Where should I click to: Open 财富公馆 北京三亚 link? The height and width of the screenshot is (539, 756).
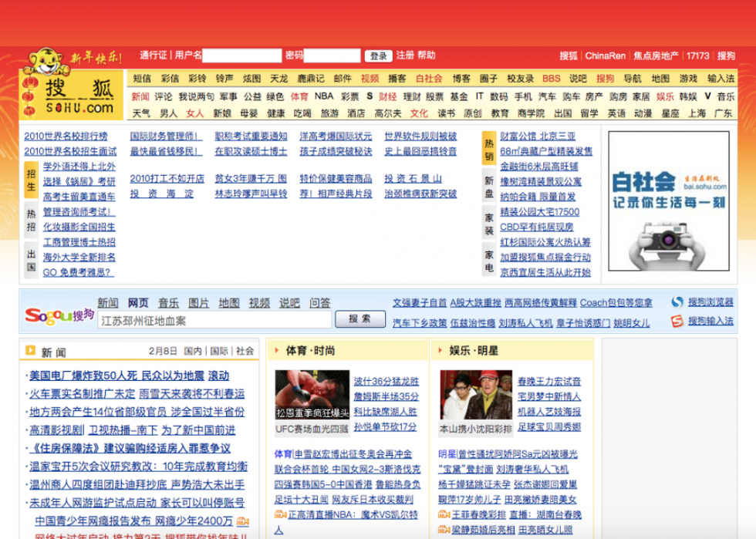point(538,136)
